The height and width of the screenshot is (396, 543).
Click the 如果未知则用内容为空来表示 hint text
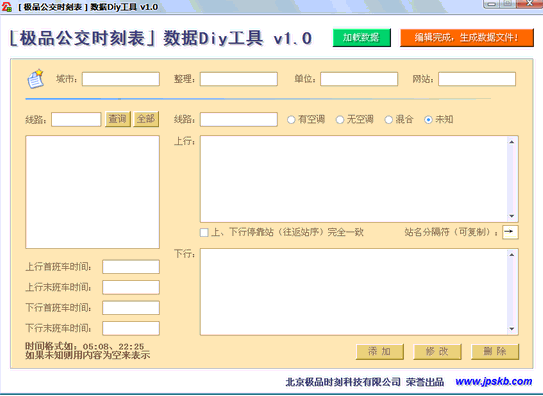coord(88,355)
